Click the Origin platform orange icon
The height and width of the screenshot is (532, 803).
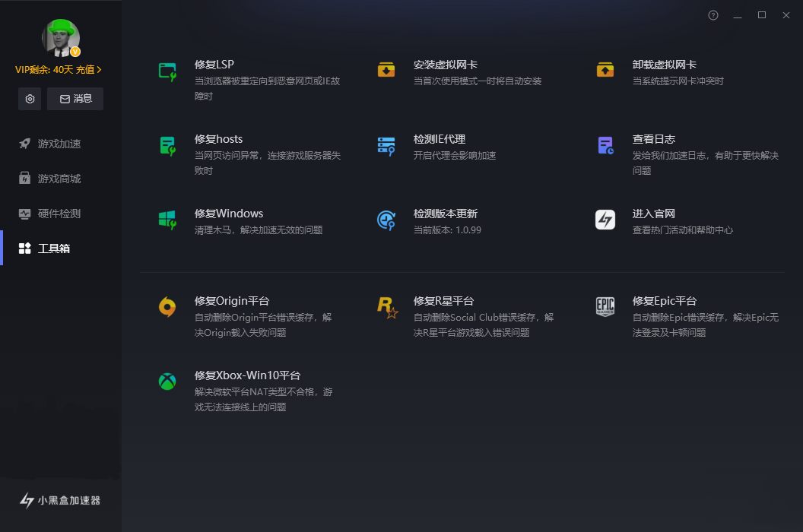coord(167,307)
